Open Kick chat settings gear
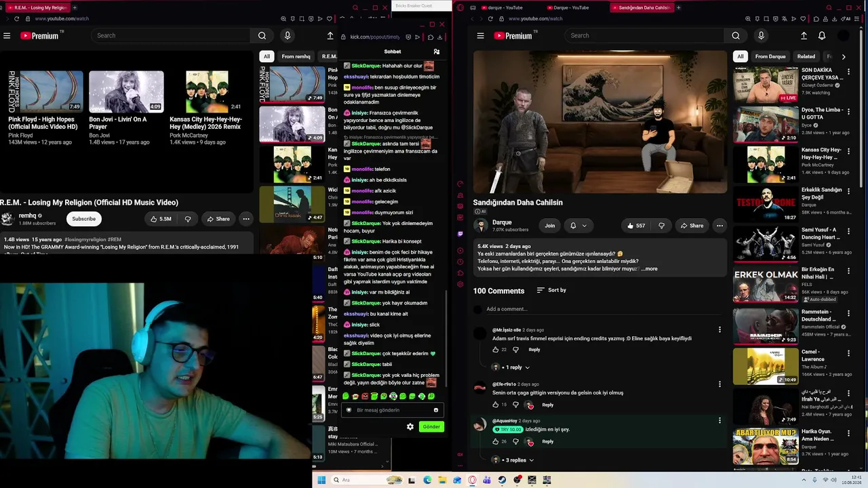Screen dimensions: 868x488 (410, 426)
